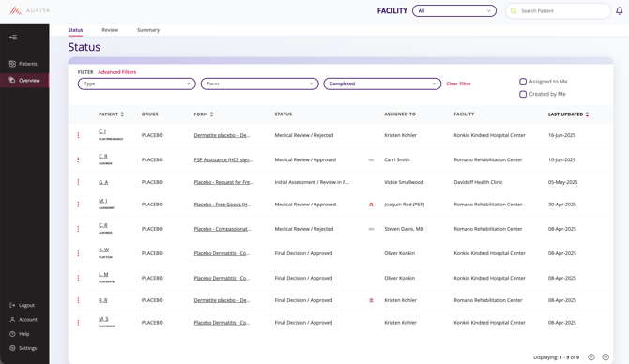
Task: Go to next page of results
Action: [606, 356]
